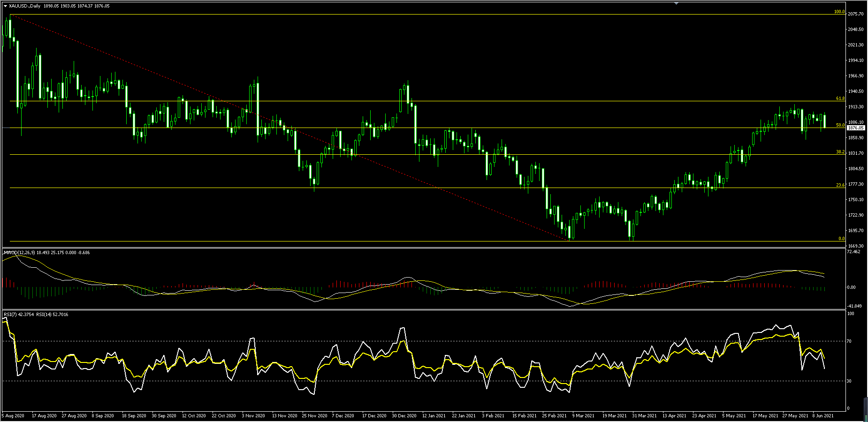Click the 1669.30 price scale label
868x422 pixels.
point(856,246)
